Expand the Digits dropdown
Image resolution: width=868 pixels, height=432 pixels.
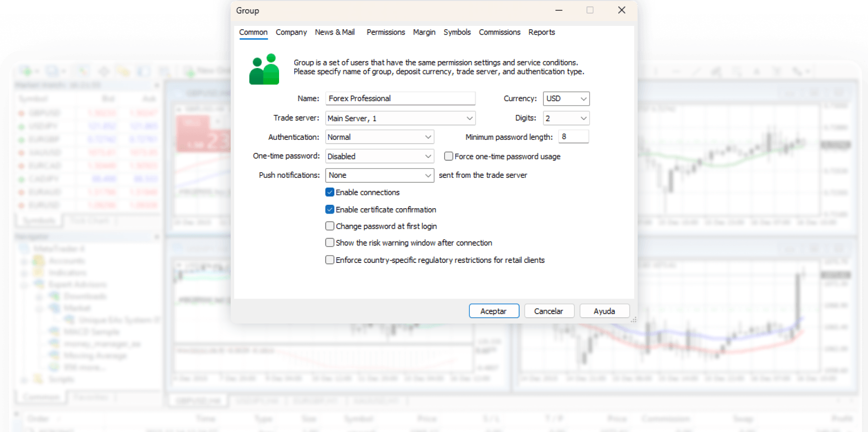point(566,118)
